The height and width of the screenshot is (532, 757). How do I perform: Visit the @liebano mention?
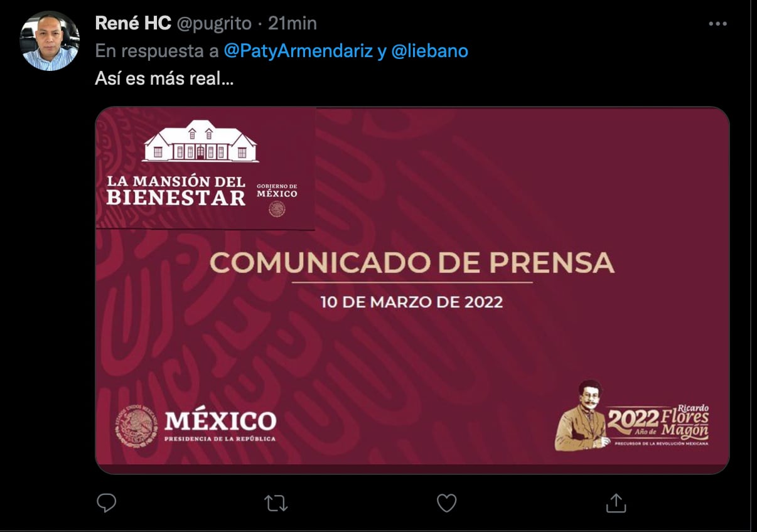click(430, 51)
